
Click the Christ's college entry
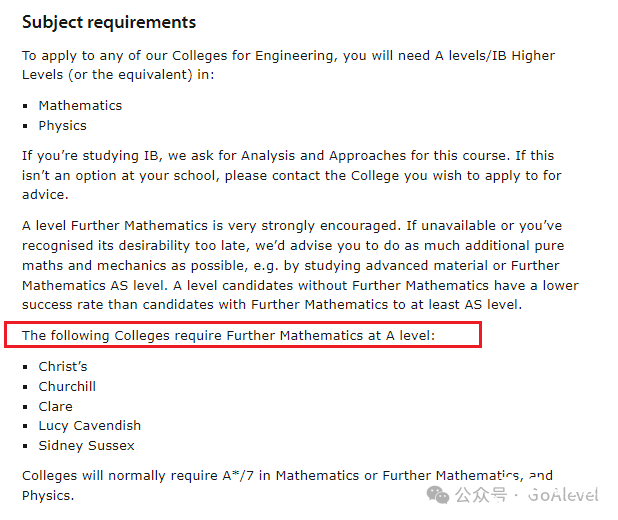(x=63, y=367)
